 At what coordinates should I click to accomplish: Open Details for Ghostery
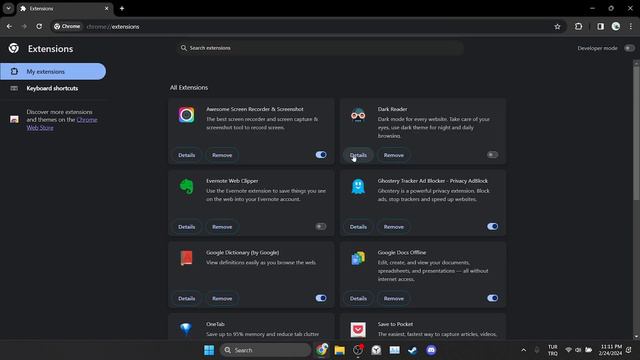(358, 227)
